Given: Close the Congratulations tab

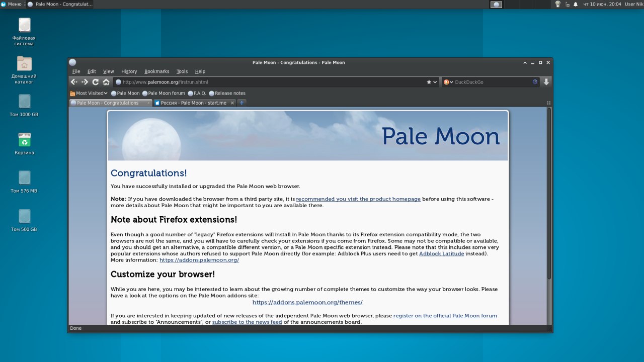Looking at the screenshot, I should click(x=148, y=103).
